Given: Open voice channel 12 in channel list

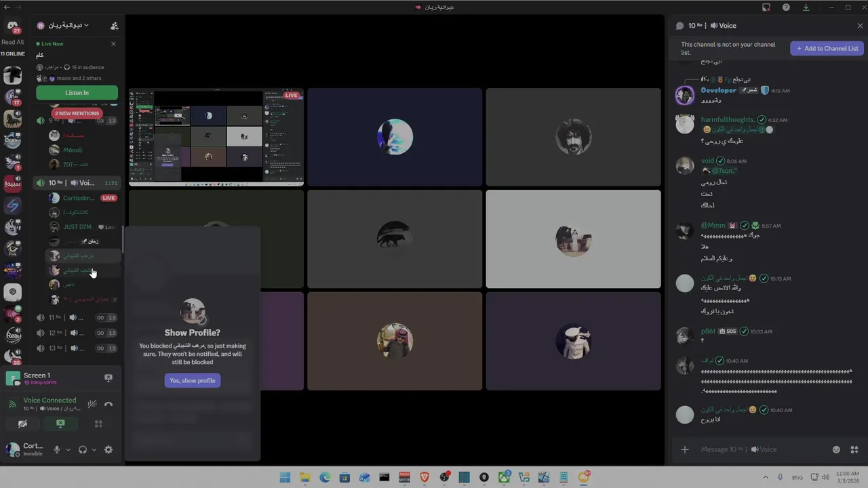Looking at the screenshot, I should 77,333.
